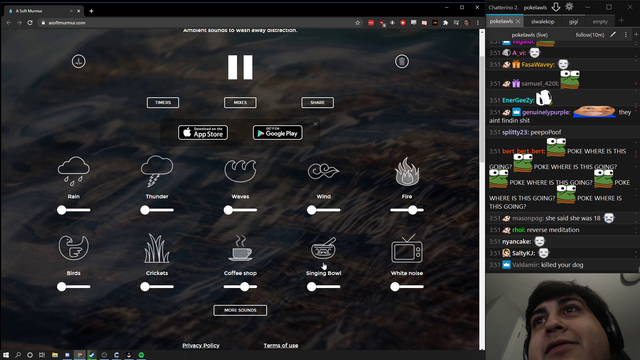Adjust the Crickets volume slider

pos(157,287)
